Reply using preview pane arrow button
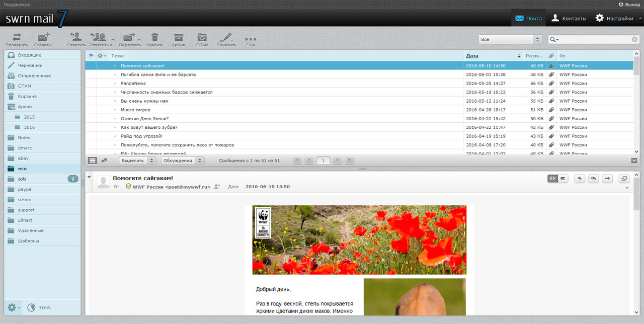The image size is (644, 324). tap(580, 178)
